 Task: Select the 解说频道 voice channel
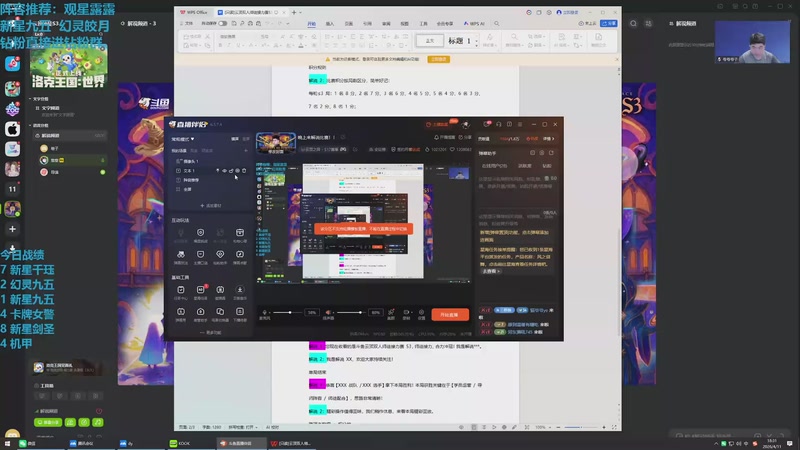coord(70,136)
